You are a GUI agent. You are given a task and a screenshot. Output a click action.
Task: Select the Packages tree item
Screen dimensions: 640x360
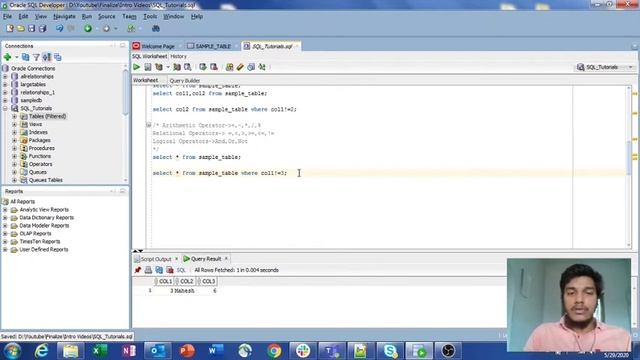[40, 140]
